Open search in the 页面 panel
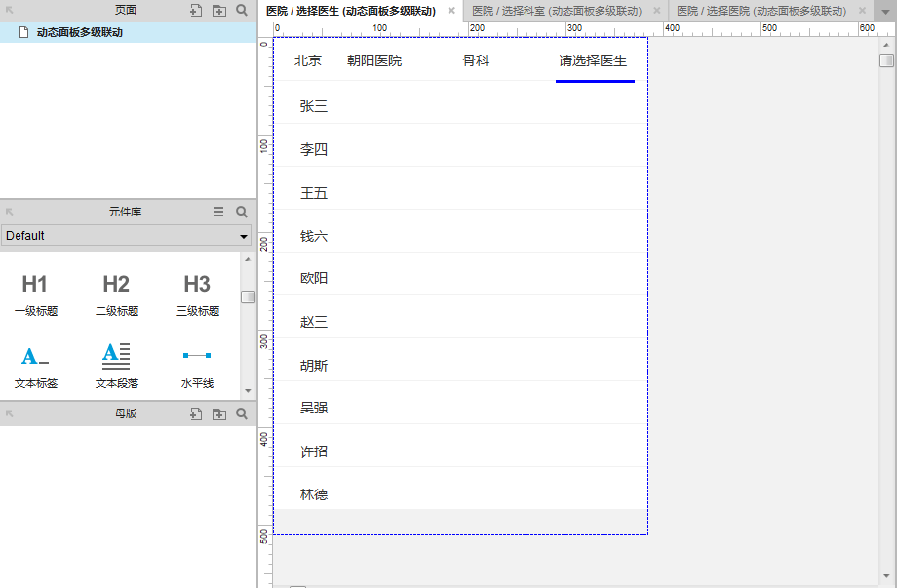The image size is (897, 588). pyautogui.click(x=241, y=10)
